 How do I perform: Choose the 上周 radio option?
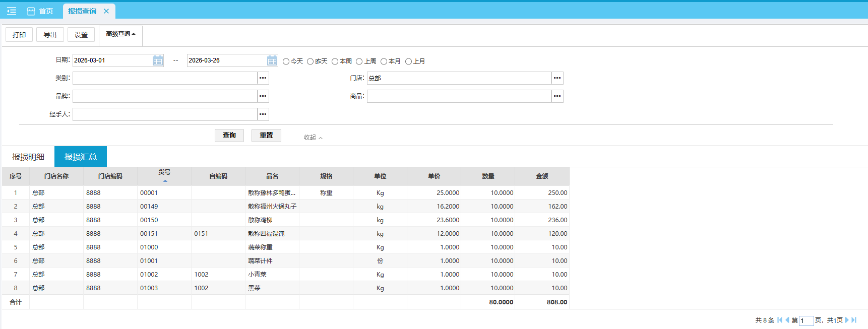click(x=359, y=61)
